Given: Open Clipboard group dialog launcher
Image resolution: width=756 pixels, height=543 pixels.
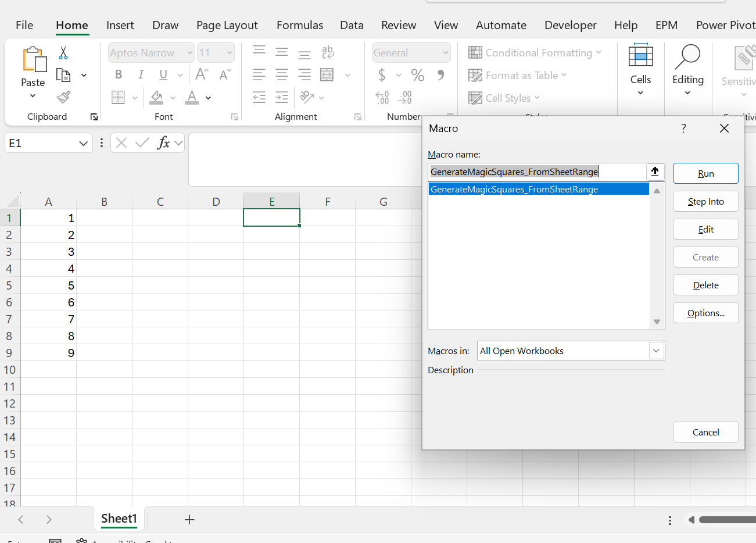Looking at the screenshot, I should tap(94, 117).
